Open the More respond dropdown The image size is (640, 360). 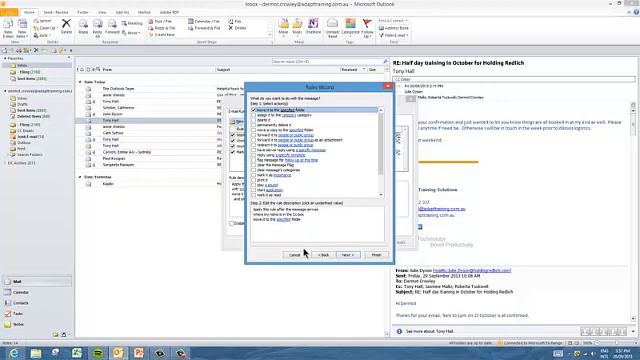[131, 33]
